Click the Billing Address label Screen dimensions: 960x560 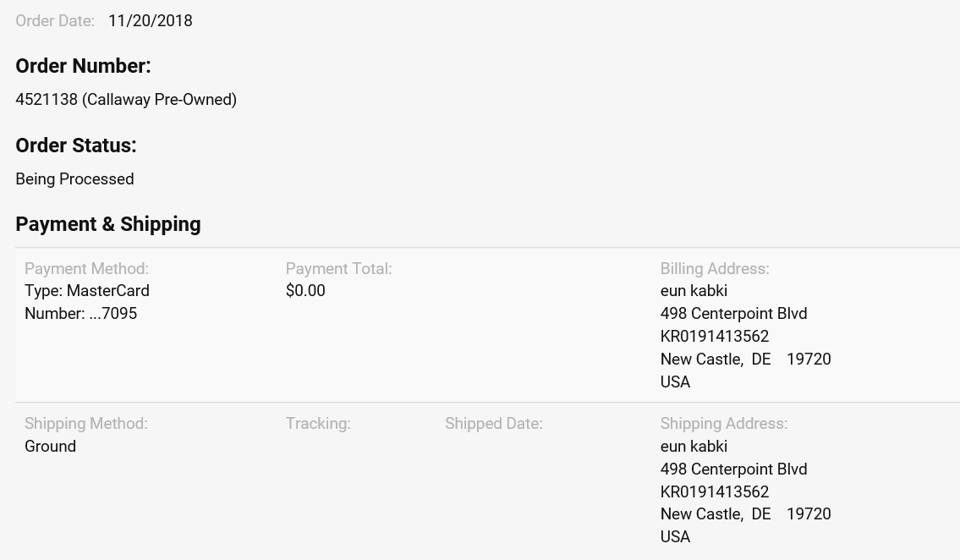pyautogui.click(x=715, y=269)
